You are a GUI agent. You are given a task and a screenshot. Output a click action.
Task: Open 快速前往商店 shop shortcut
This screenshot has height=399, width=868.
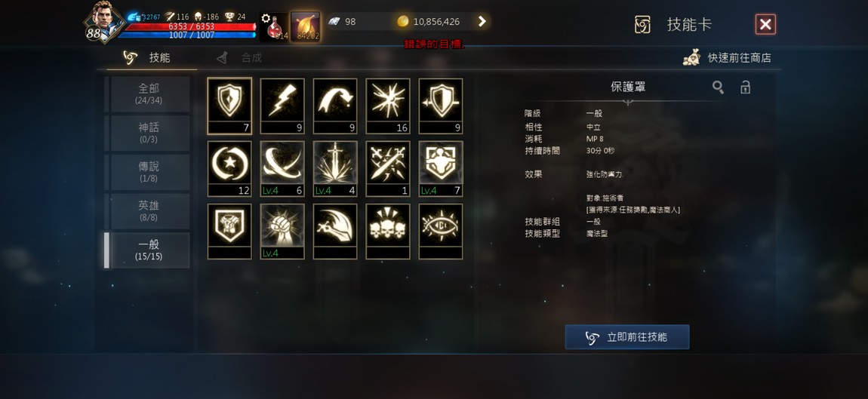pos(727,57)
